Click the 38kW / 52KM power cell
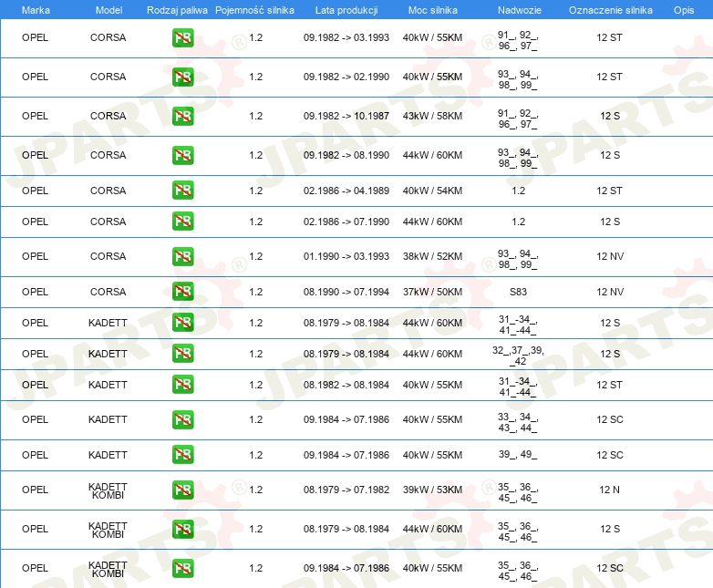Screen dimensions: 713x588 (x=432, y=256)
